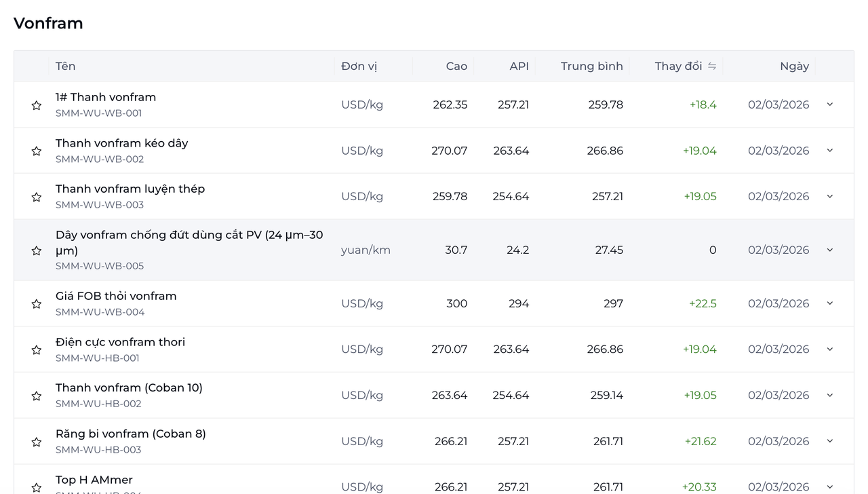Image resolution: width=868 pixels, height=494 pixels.
Task: Click the change value +22.5
Action: [703, 303]
